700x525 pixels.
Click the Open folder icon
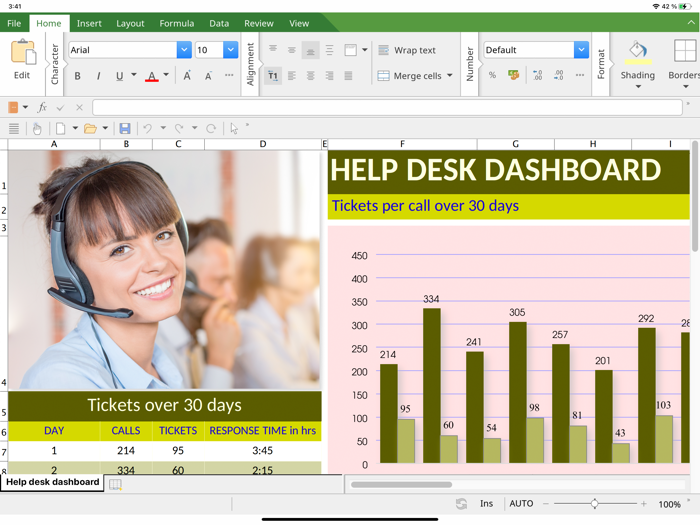pyautogui.click(x=90, y=129)
